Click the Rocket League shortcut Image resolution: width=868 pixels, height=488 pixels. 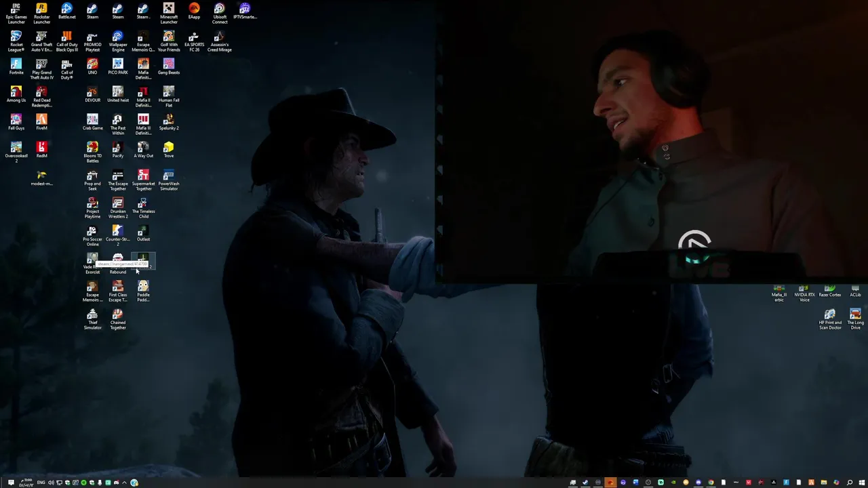16,41
